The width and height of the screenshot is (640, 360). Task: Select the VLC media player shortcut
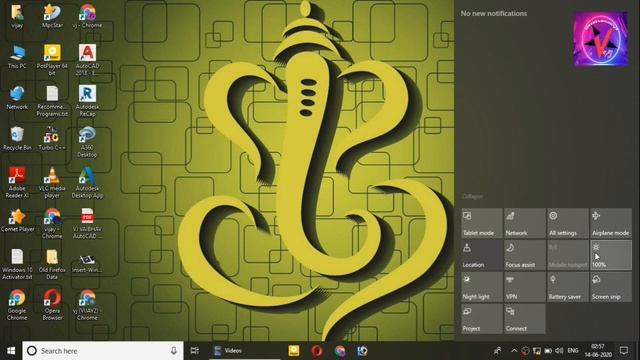(x=52, y=182)
